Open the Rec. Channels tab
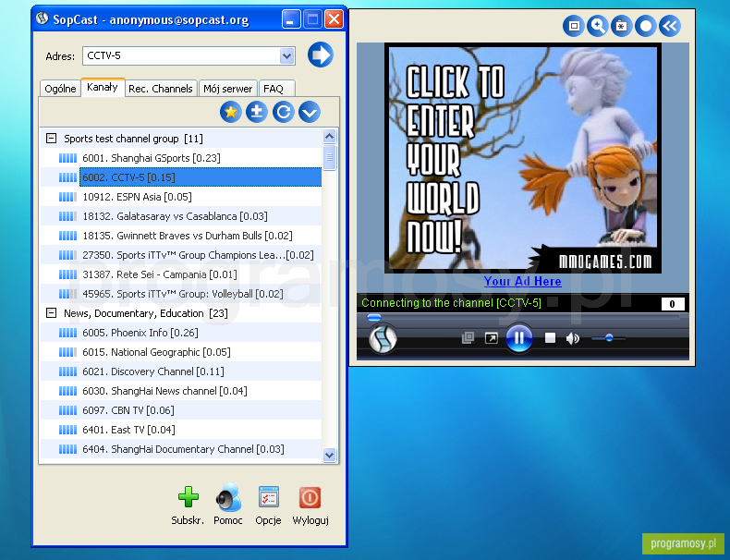Screen dimensions: 730x560 tap(161, 89)
